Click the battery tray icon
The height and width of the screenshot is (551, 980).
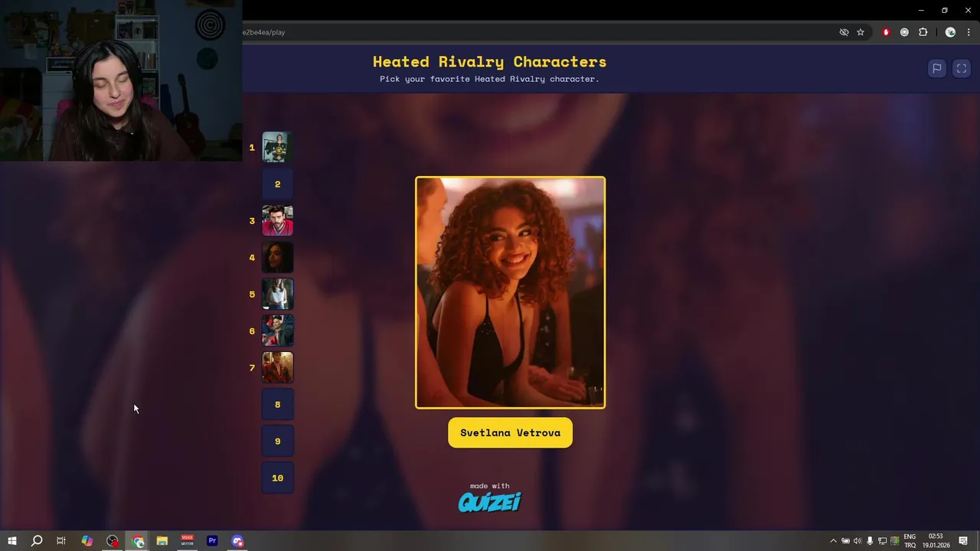click(845, 541)
